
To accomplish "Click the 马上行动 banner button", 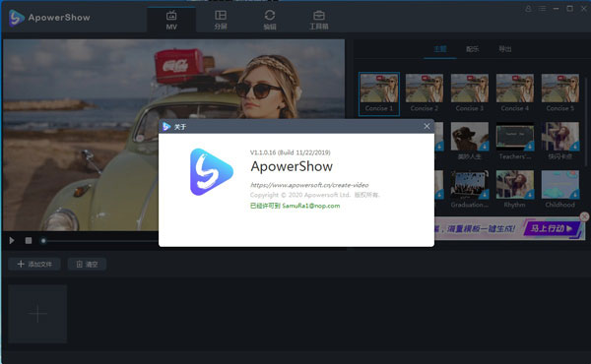I will click(552, 228).
